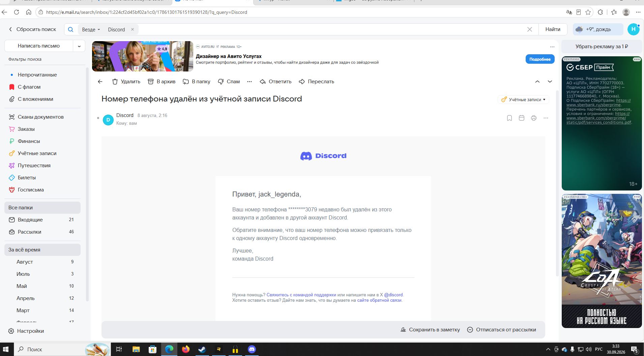The image size is (644, 356).
Task: Open the message header three-dots menu
Action: [x=546, y=118]
